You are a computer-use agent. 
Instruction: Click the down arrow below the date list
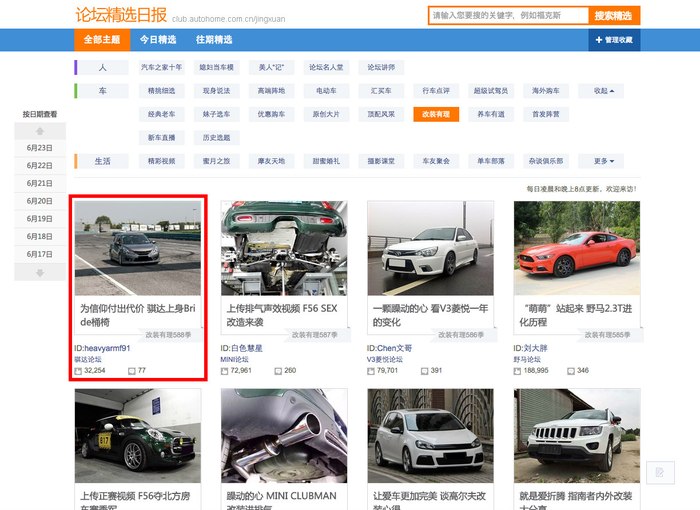point(40,273)
